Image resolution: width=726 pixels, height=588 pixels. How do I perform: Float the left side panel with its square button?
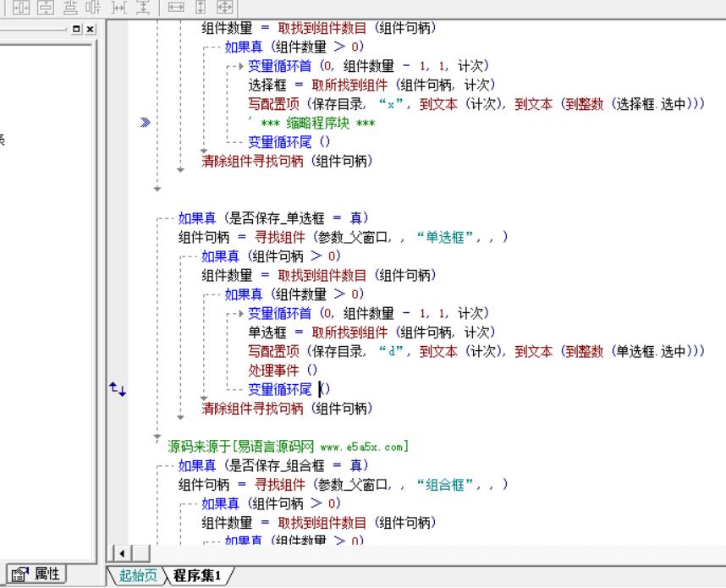tap(77, 29)
